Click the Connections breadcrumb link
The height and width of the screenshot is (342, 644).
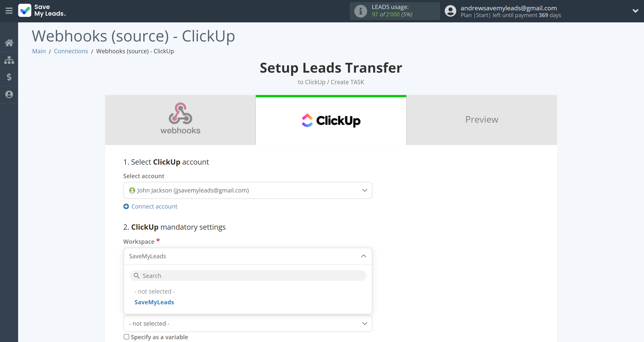pyautogui.click(x=70, y=51)
